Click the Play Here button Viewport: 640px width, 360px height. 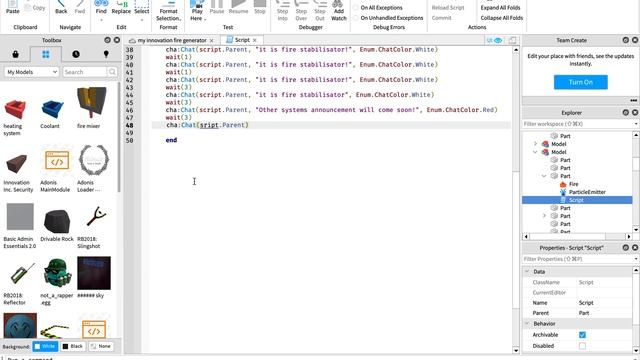pyautogui.click(x=196, y=9)
